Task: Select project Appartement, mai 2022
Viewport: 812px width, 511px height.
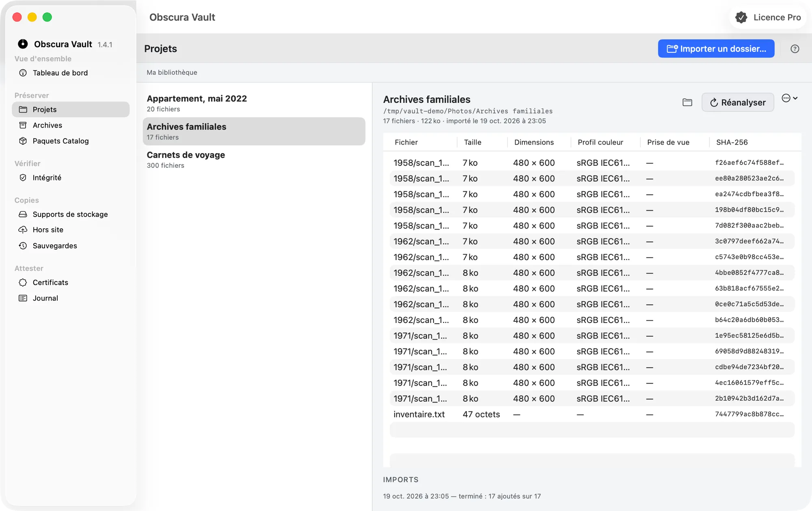Action: (254, 103)
